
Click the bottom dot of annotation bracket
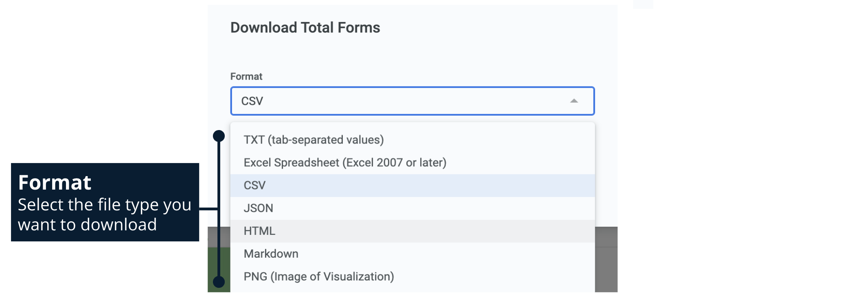[219, 282]
